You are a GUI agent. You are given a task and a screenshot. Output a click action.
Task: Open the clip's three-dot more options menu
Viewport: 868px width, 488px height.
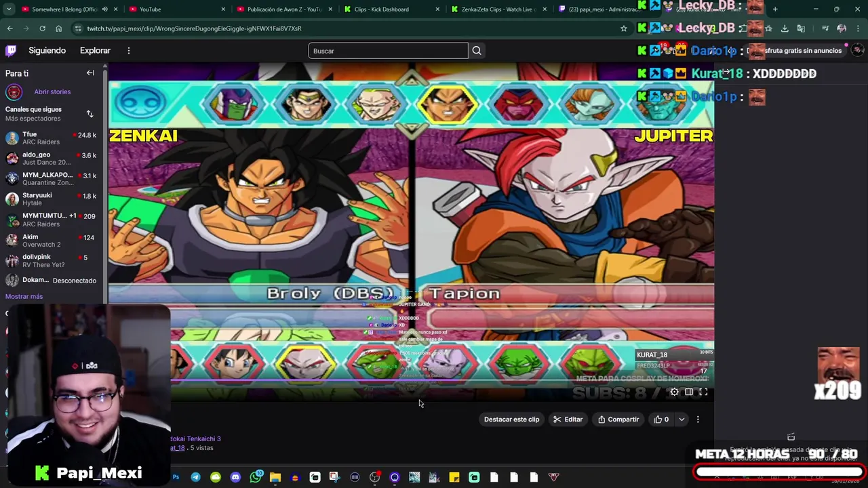point(698,420)
